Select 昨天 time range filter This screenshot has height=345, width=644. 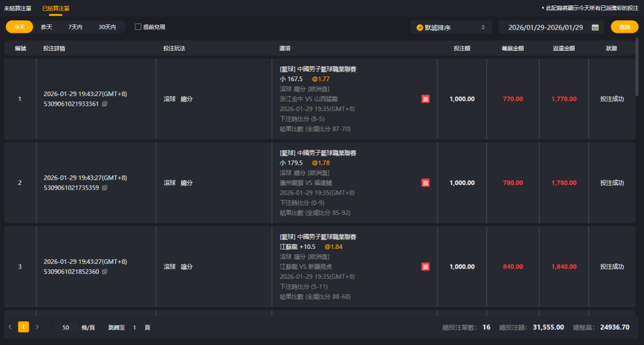pos(47,27)
